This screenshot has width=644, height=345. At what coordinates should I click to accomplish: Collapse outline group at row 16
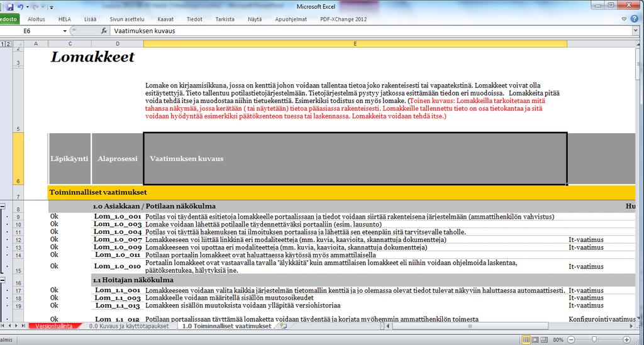pos(3,280)
